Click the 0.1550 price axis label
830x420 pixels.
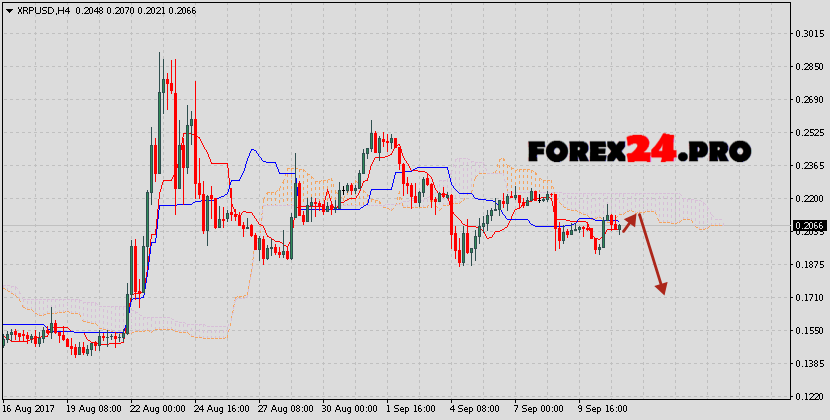click(809, 331)
